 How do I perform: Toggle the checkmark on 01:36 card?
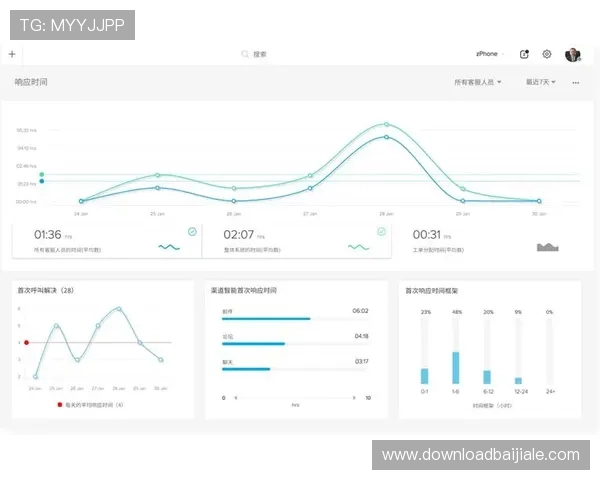[192, 231]
